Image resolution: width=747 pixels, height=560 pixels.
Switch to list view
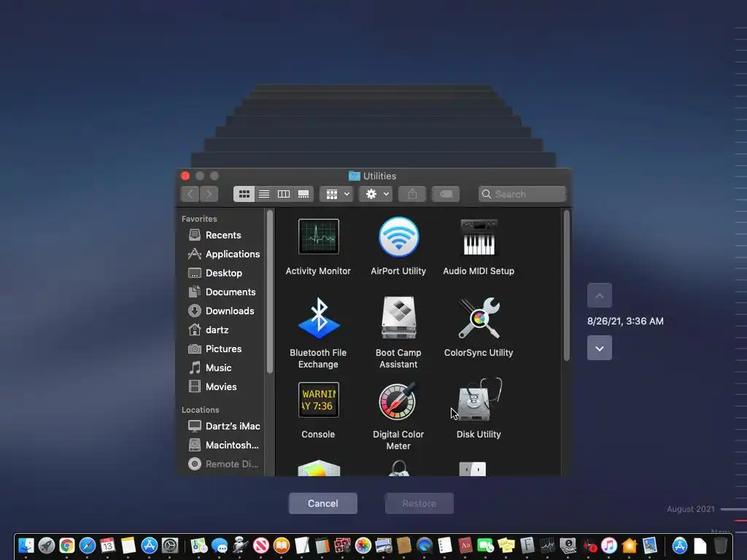(264, 194)
